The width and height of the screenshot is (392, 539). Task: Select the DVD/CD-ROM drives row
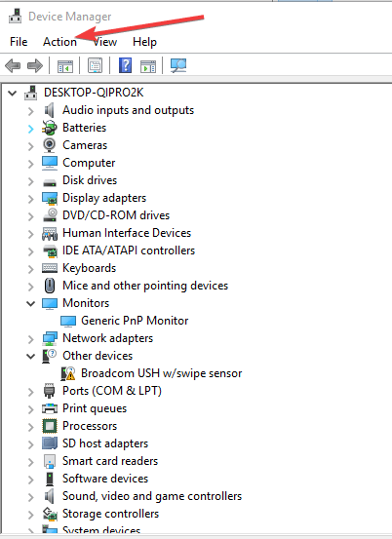click(x=116, y=215)
